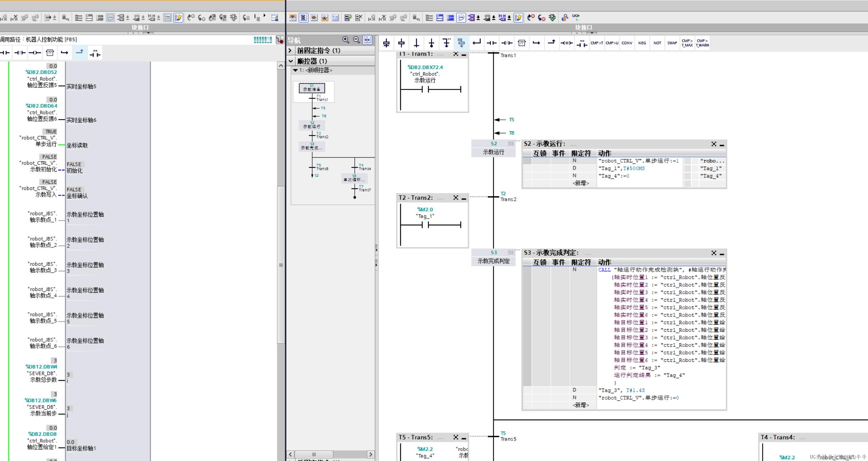
Task: Click normally closed contact in left toolbar
Action: pyautogui.click(x=20, y=53)
